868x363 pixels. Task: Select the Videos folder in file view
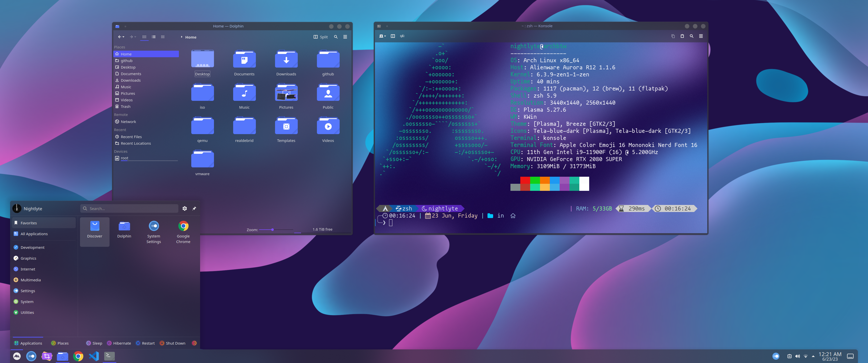(328, 130)
